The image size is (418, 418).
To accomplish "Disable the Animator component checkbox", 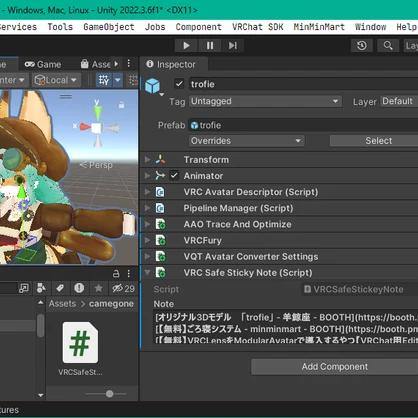I will click(174, 175).
